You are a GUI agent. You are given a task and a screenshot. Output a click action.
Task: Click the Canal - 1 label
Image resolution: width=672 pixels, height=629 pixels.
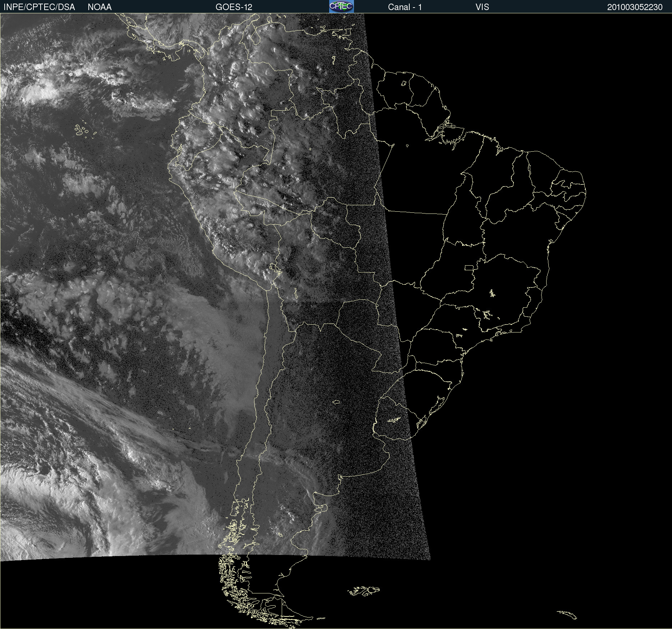click(405, 7)
